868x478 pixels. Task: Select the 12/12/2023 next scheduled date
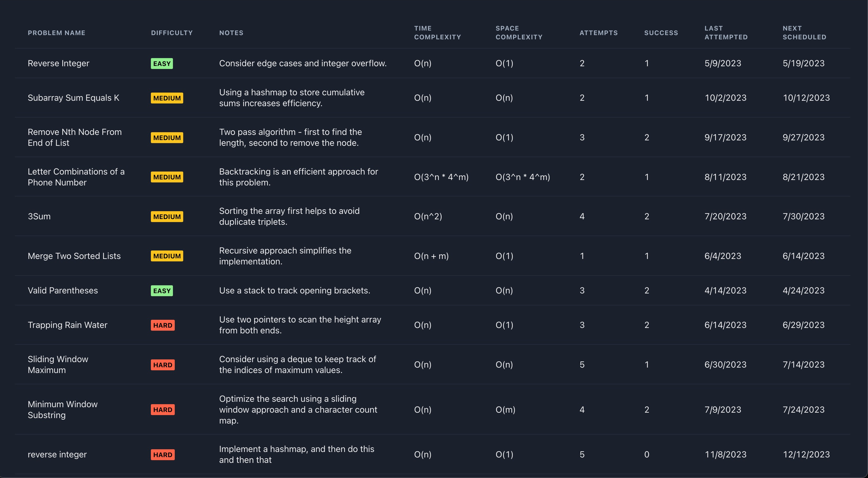(x=806, y=454)
